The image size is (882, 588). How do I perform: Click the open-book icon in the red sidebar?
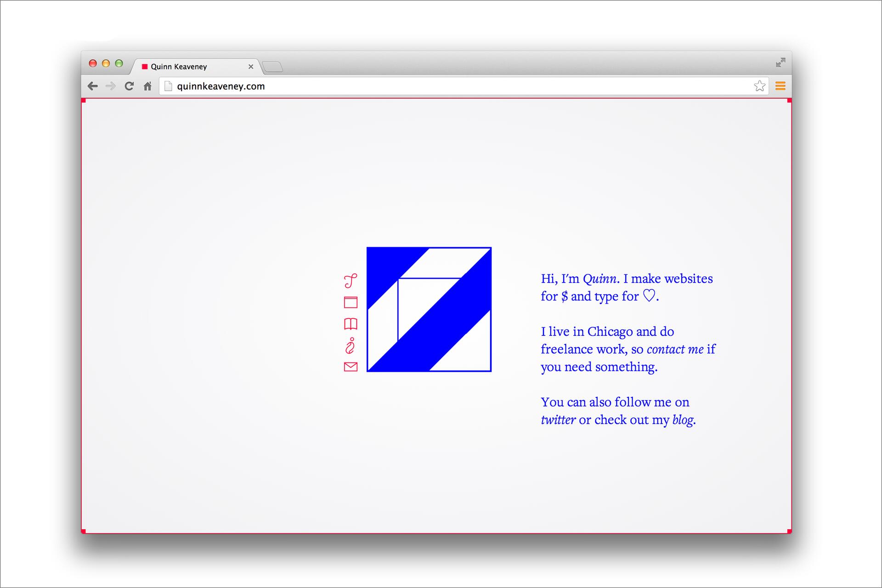point(351,324)
